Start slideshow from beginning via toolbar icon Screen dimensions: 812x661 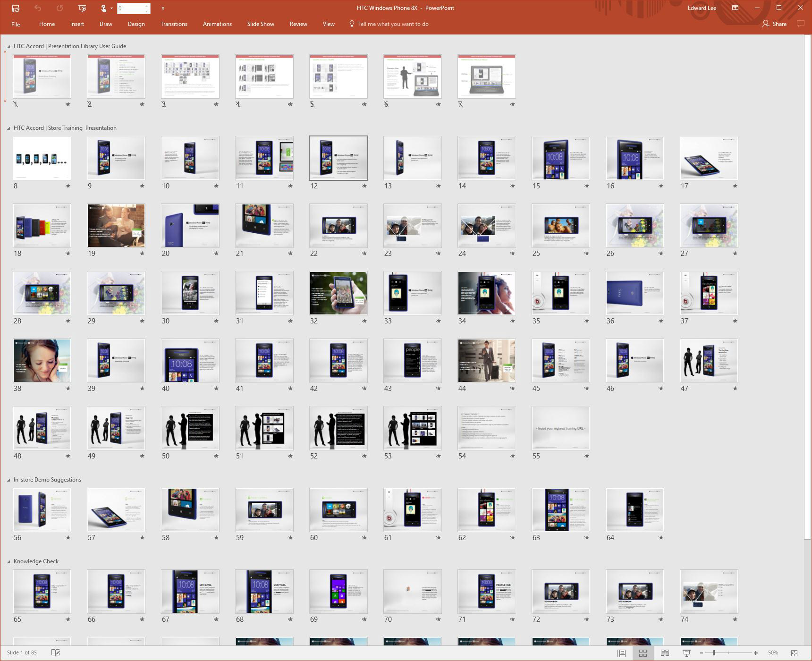coord(82,8)
